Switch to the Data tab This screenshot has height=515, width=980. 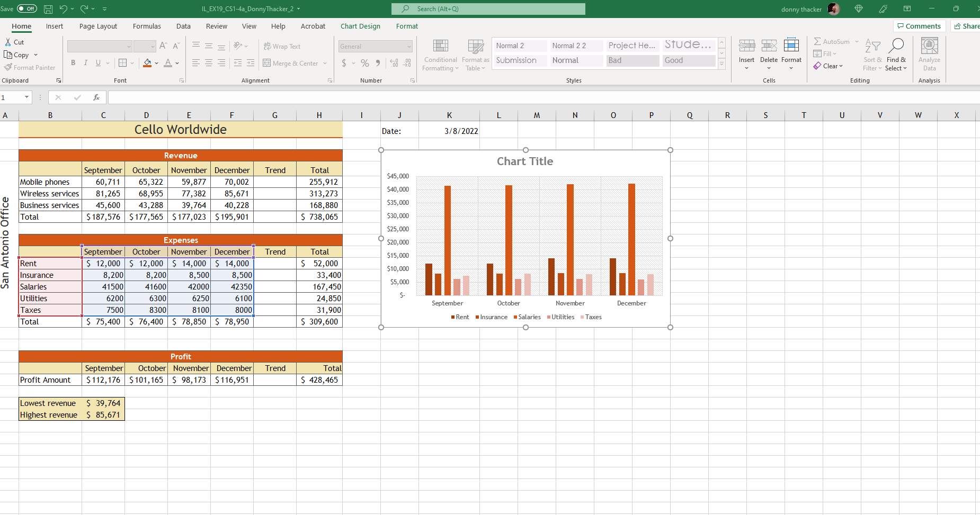pyautogui.click(x=183, y=26)
